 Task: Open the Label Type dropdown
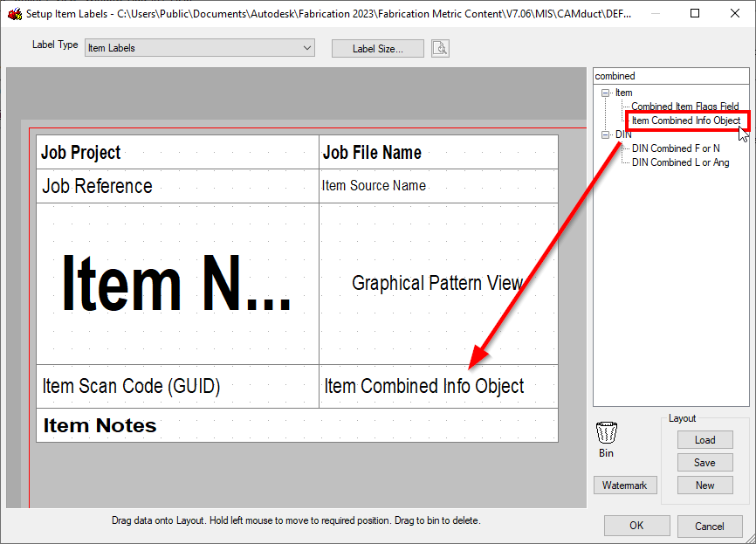(x=307, y=48)
